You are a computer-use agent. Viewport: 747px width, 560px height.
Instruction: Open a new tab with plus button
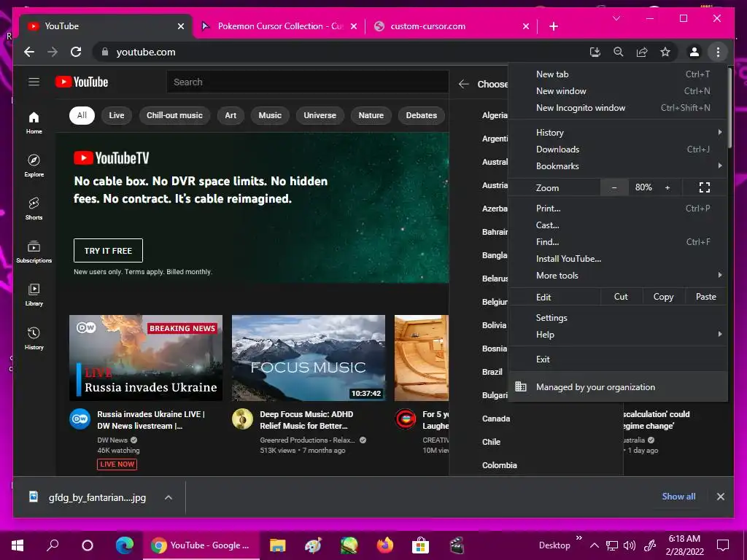coord(553,26)
